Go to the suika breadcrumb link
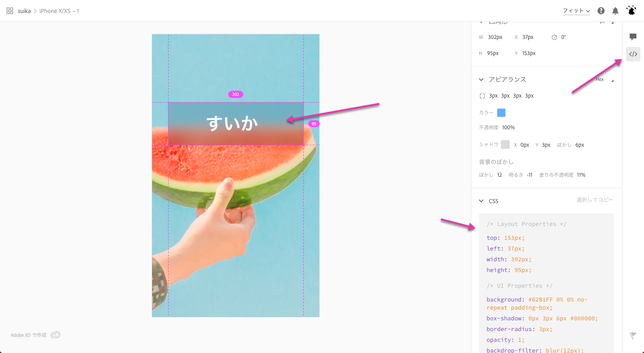Screen dimensions: 644x353 (24, 11)
